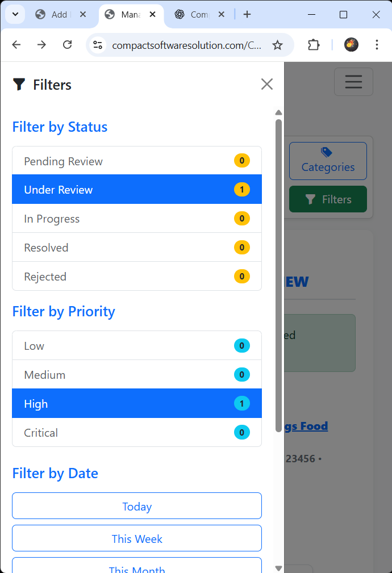Viewport: 392px width, 573px height.
Task: Click the scroll down arrow of the filters scrollbar
Action: (x=278, y=567)
